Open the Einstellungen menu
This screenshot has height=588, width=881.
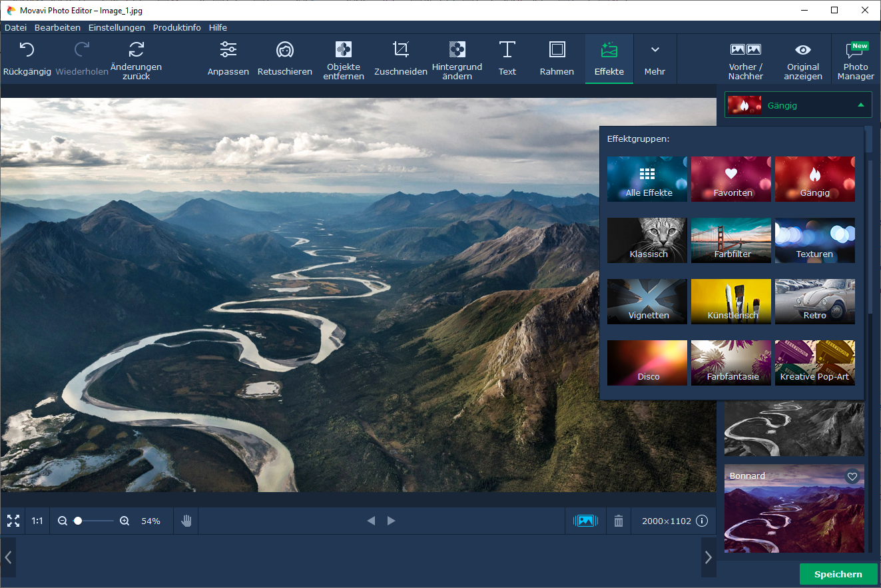point(117,27)
